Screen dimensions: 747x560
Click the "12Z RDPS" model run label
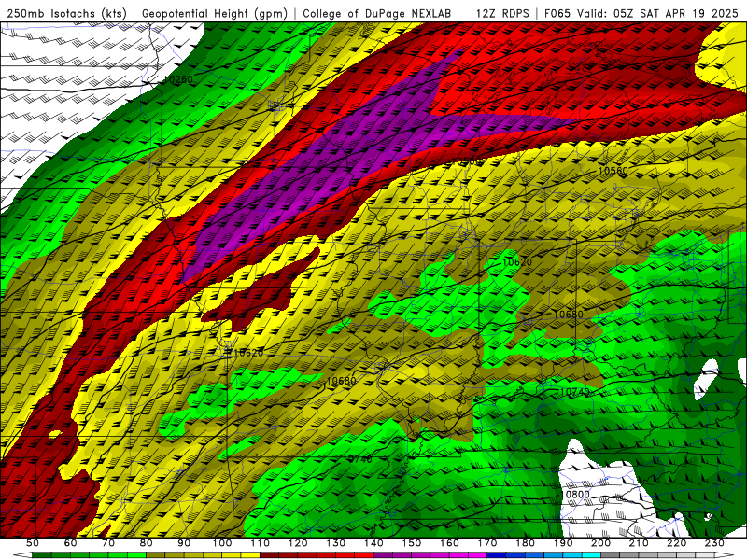[502, 14]
